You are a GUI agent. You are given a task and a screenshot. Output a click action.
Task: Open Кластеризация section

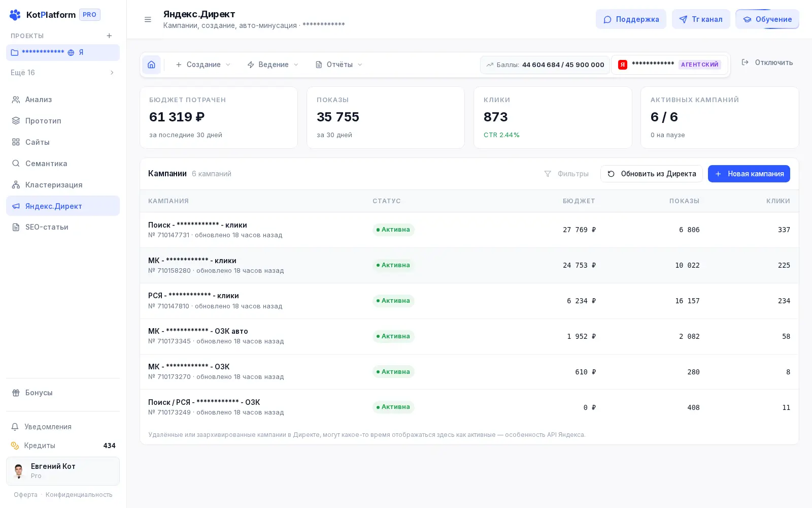click(63, 185)
